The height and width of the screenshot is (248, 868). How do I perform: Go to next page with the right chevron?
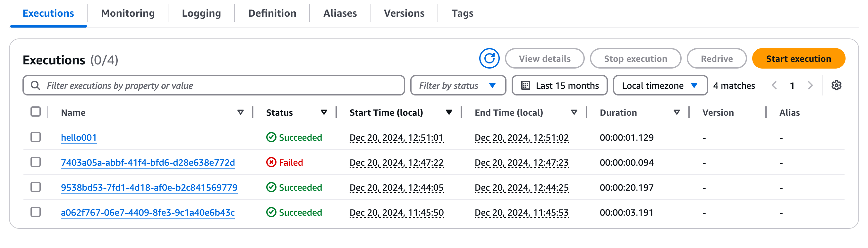(810, 86)
